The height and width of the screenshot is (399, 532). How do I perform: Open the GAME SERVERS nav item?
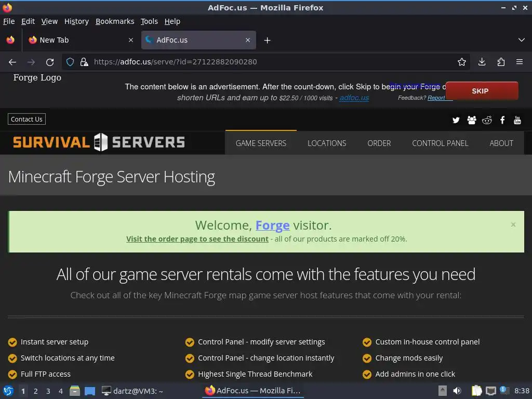point(261,143)
